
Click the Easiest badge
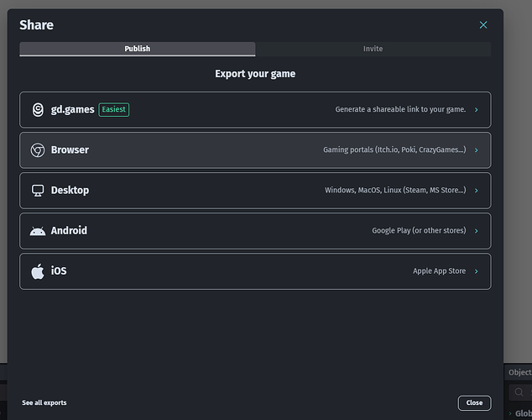click(x=113, y=109)
